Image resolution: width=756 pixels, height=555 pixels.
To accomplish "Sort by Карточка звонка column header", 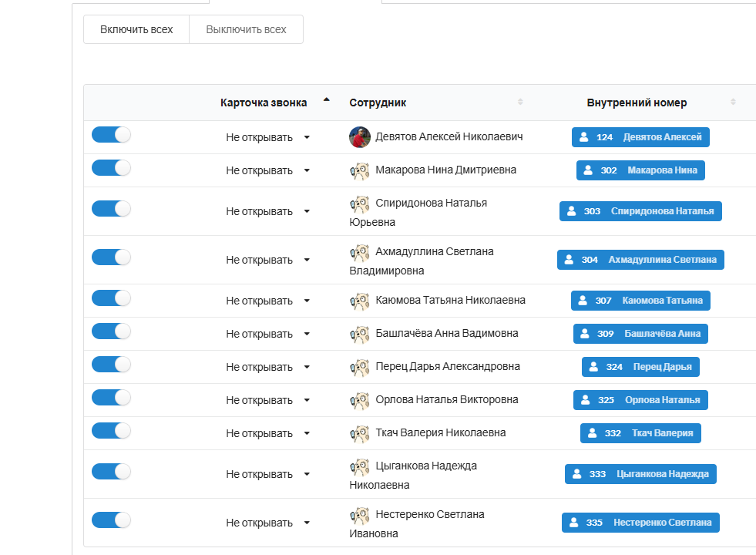I will coord(264,103).
